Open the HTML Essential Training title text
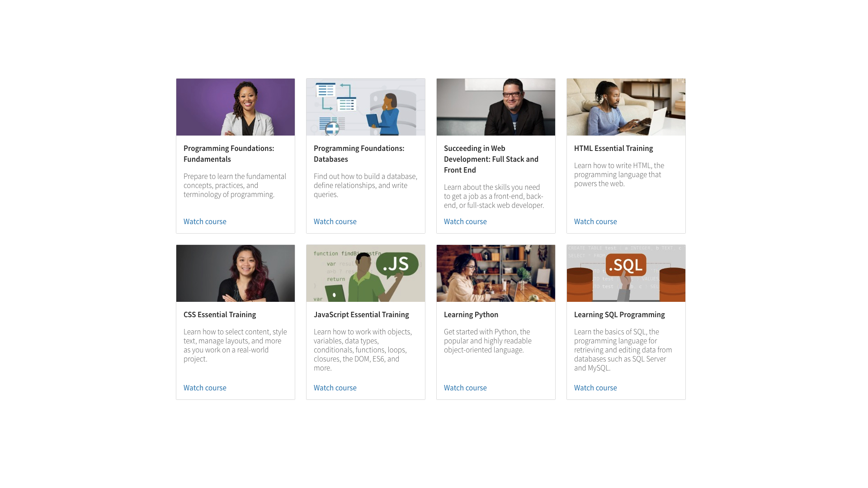 [x=613, y=148]
